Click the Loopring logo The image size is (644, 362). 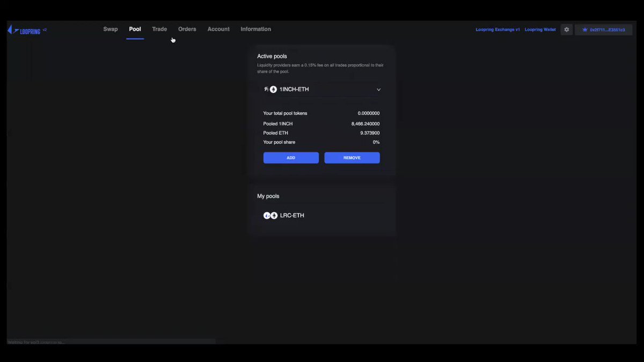click(24, 30)
